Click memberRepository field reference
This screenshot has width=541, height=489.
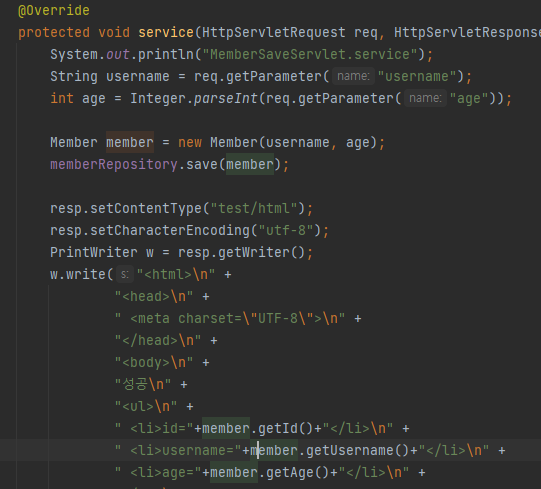click(x=114, y=164)
